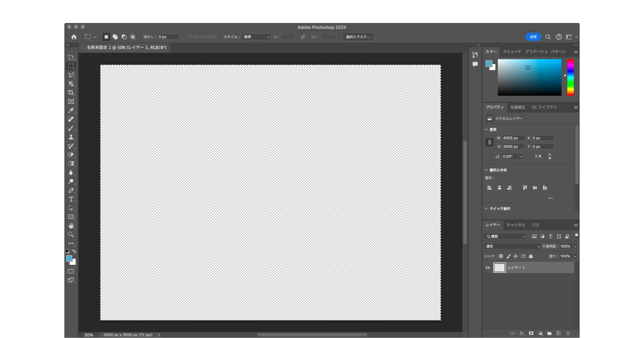Toggle the width-height link constraint
Image resolution: width=644 pixels, height=338 pixels.
coord(489,142)
